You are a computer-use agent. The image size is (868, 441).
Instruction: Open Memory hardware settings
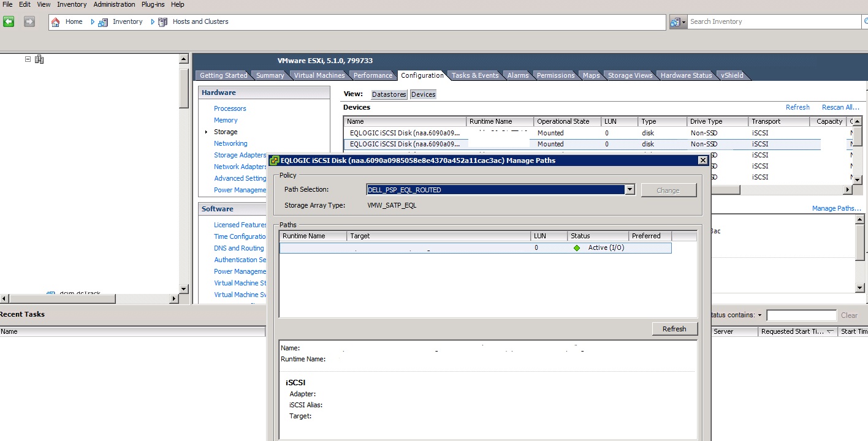pos(226,120)
